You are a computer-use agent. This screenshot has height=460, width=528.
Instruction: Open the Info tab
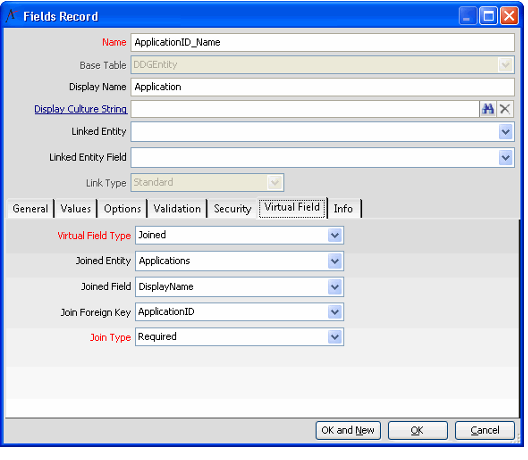click(343, 209)
